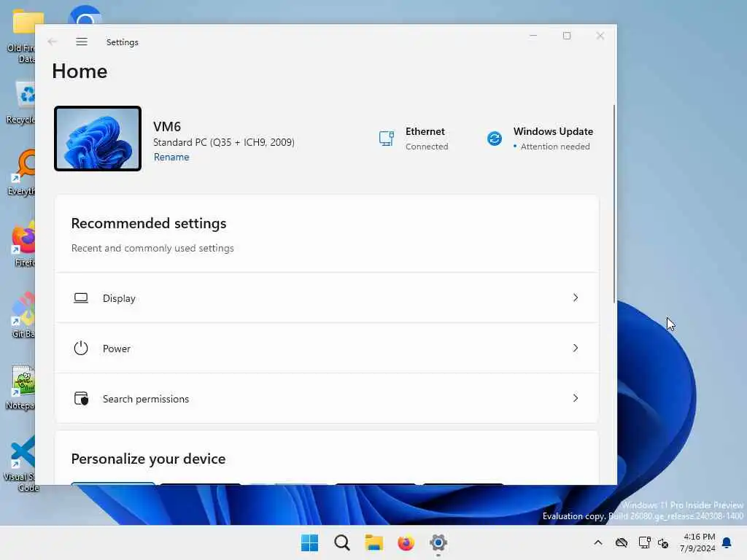Maximize the Settings window

[566, 36]
